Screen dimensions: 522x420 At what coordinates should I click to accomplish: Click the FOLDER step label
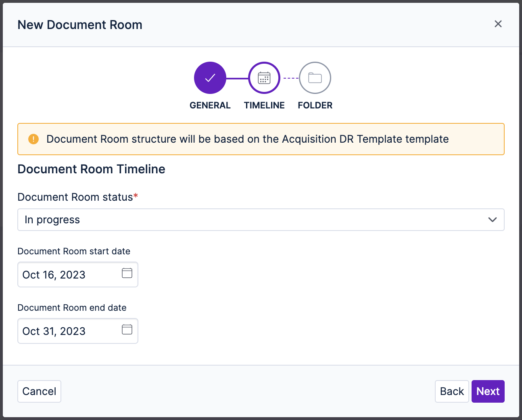coord(315,105)
